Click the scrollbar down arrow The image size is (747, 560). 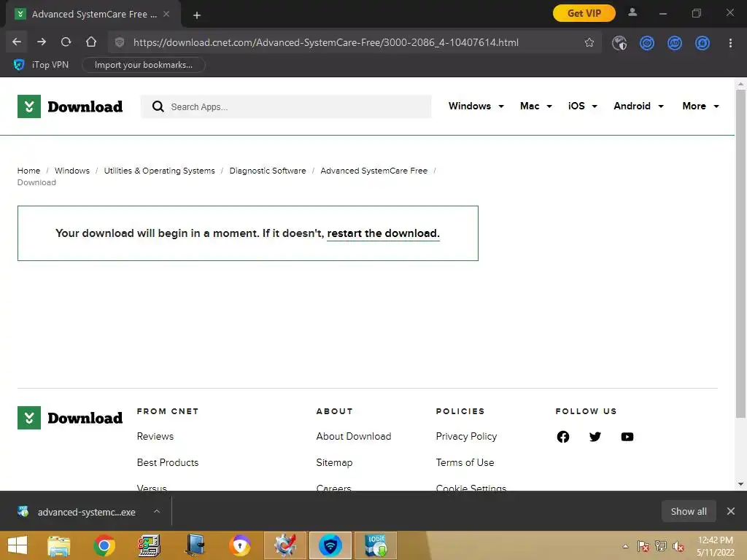[x=740, y=484]
